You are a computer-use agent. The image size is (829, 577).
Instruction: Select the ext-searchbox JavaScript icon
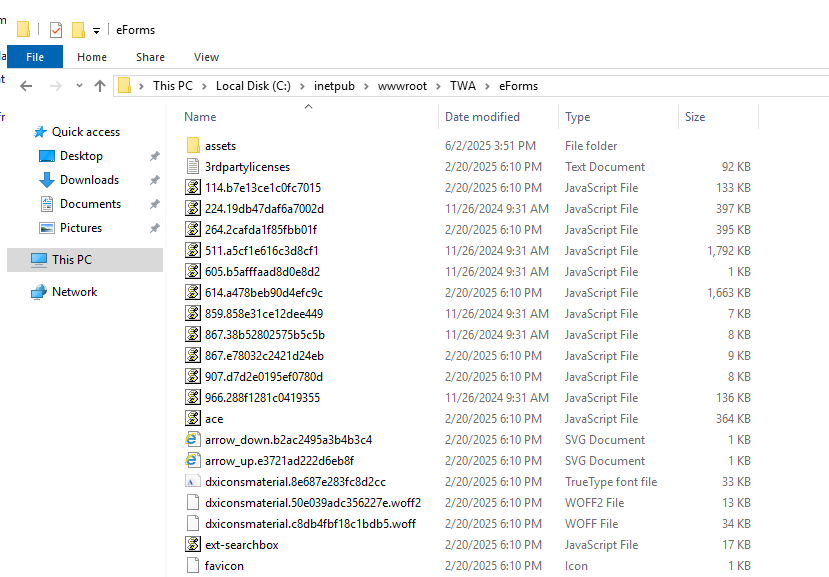tap(192, 544)
